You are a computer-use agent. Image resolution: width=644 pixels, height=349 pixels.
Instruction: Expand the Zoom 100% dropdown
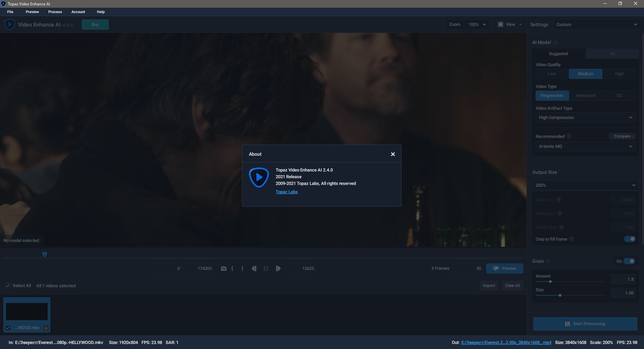(468, 24)
